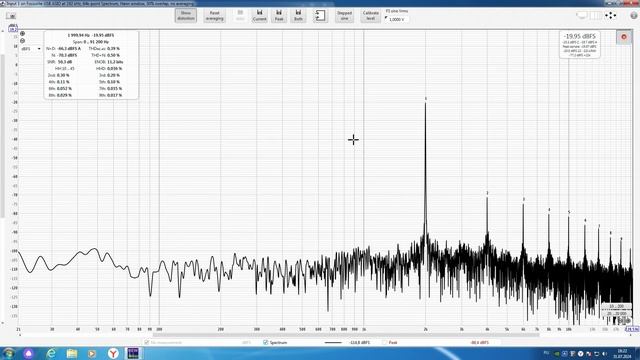Image resolution: width=640 pixels, height=360 pixels.
Task: Click the -19.95 dBFS level readout
Action: tap(580, 36)
